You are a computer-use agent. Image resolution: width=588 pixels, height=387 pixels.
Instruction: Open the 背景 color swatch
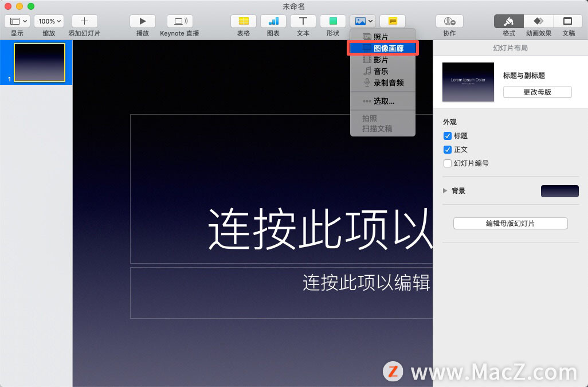(x=559, y=191)
